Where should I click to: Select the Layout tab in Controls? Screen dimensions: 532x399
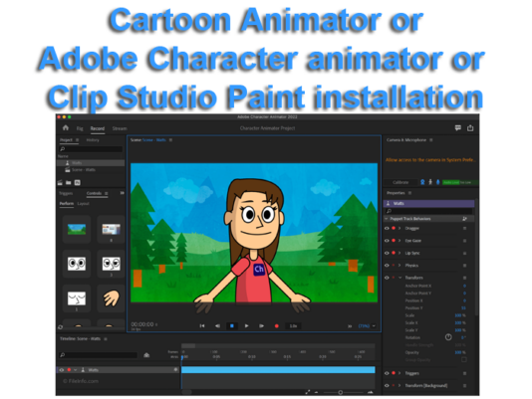[83, 203]
